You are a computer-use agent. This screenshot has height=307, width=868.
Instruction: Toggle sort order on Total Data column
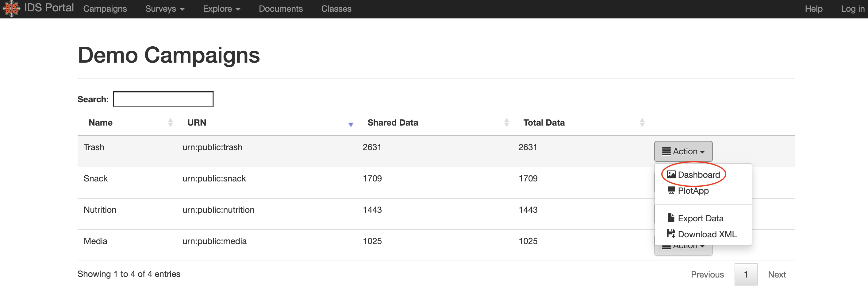pyautogui.click(x=642, y=122)
